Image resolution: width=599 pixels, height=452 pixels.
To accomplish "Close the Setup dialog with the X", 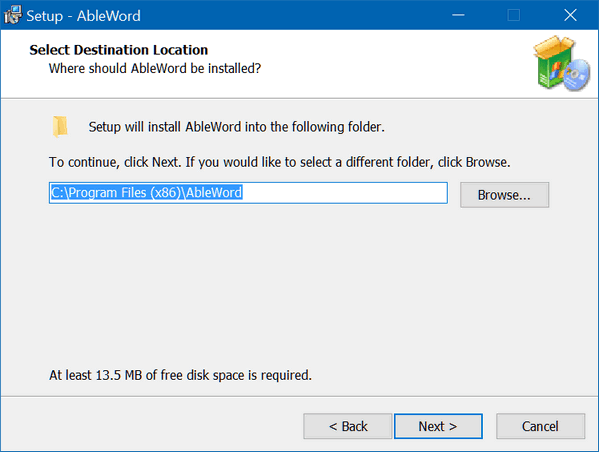I will click(x=570, y=15).
